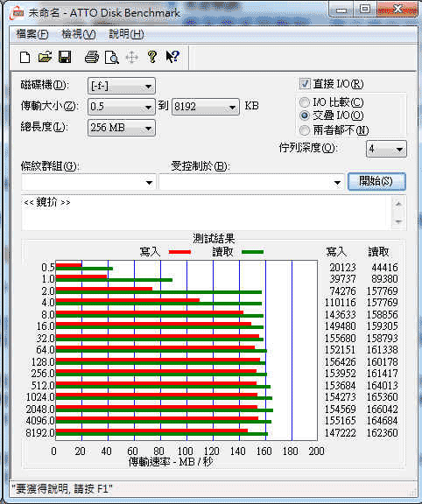Click read value 44416
Image resolution: width=422 pixels, height=504 pixels.
384,268
